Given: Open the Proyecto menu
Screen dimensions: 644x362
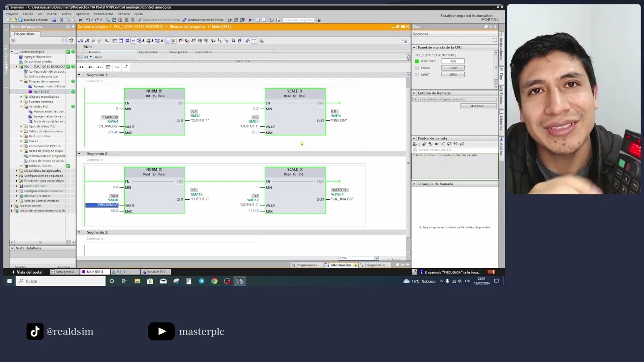Looking at the screenshot, I should [12, 14].
